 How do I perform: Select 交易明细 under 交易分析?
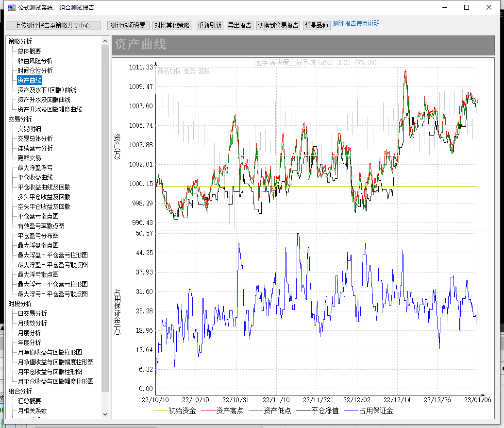click(x=29, y=129)
